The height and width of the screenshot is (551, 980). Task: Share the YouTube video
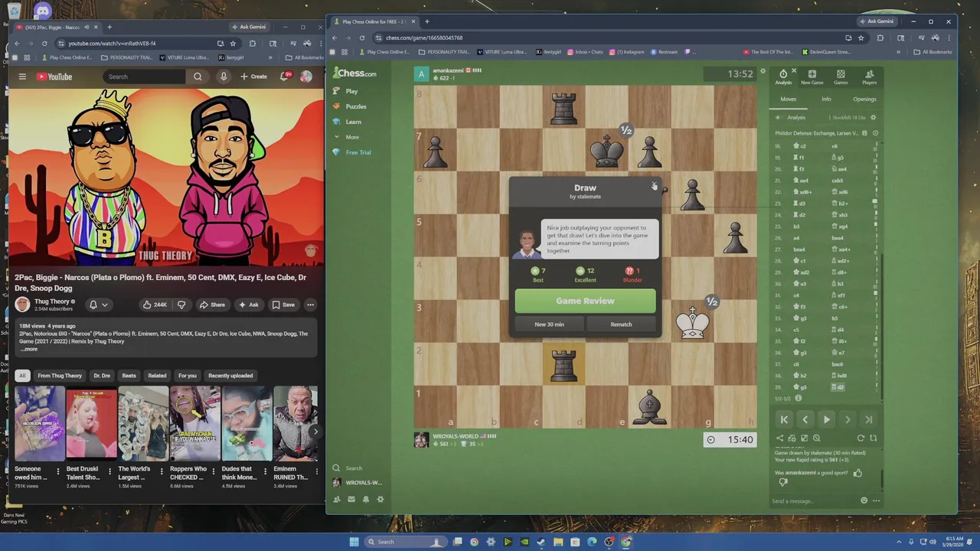(212, 305)
